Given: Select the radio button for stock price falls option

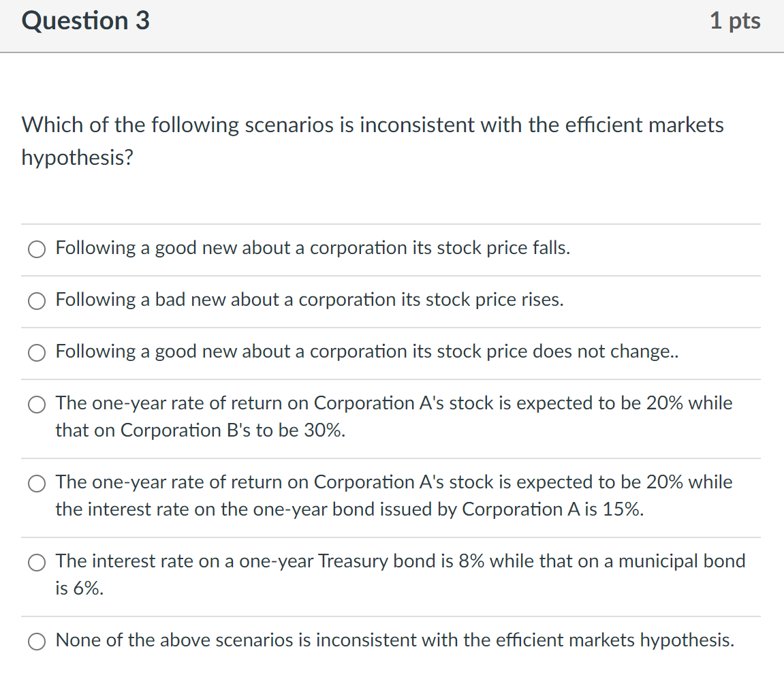Looking at the screenshot, I should [36, 249].
